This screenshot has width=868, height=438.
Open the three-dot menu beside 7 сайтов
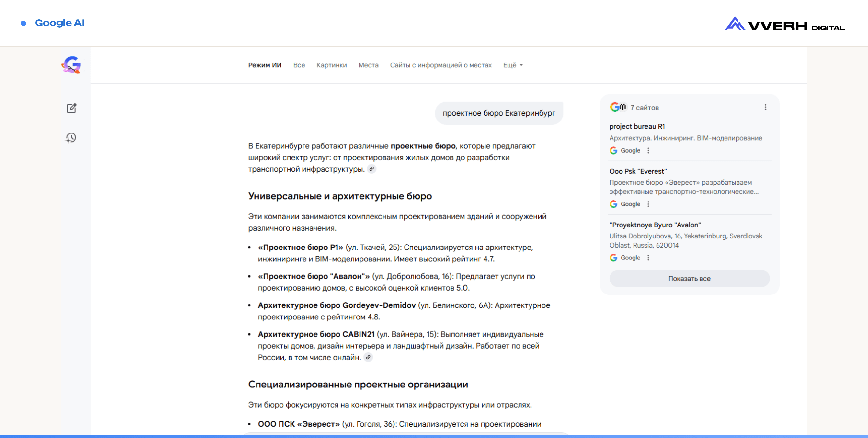click(765, 107)
